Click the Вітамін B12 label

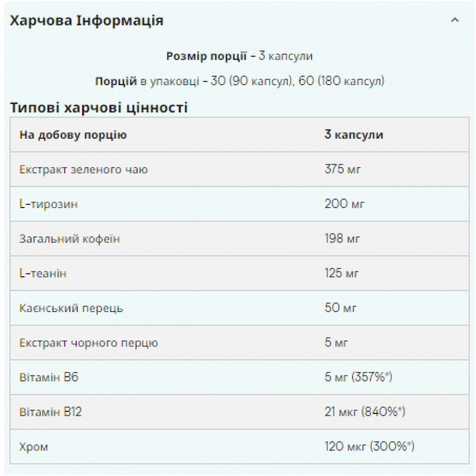(51, 412)
